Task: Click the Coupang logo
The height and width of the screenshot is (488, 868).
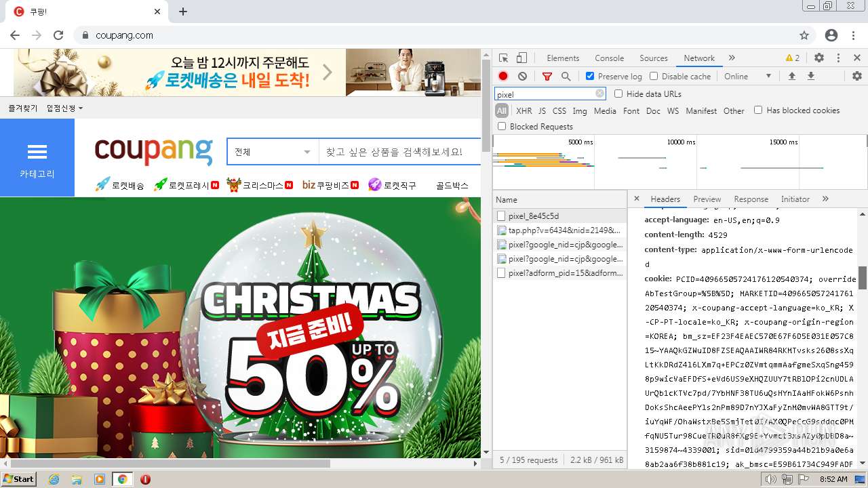Action: point(153,150)
